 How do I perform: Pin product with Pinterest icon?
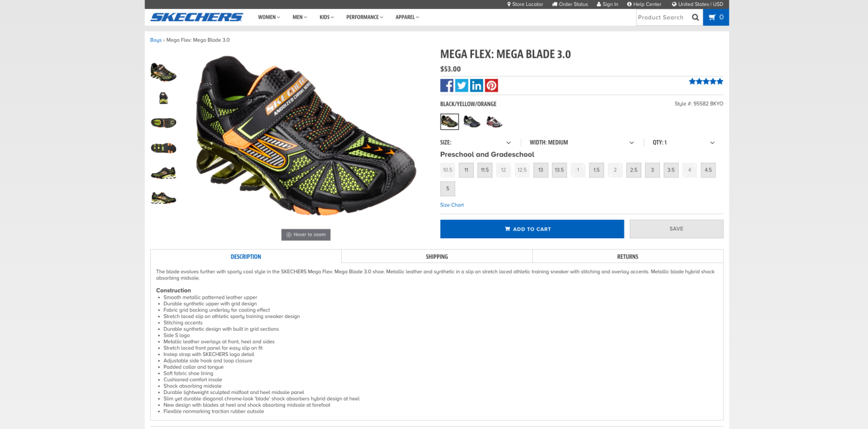click(x=491, y=86)
